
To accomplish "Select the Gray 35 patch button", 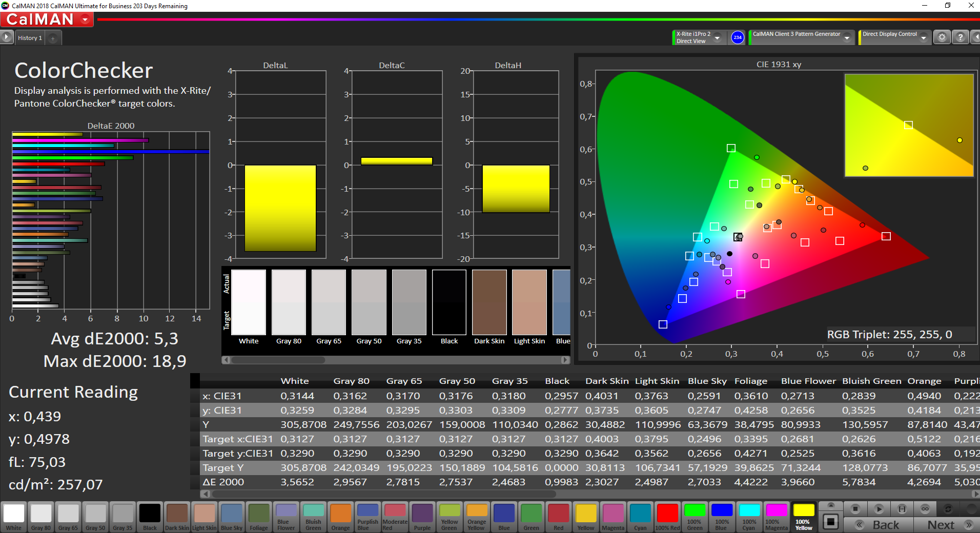I will (x=122, y=517).
